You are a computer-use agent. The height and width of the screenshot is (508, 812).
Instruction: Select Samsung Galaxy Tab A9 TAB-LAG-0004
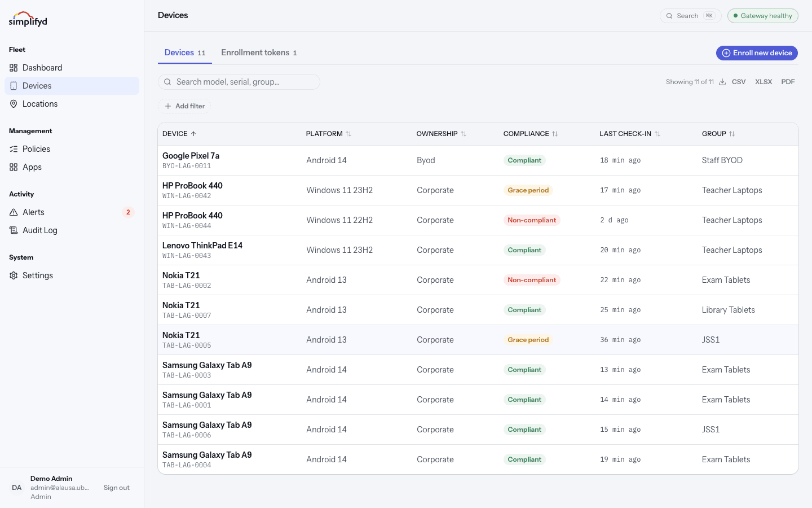[478, 459]
